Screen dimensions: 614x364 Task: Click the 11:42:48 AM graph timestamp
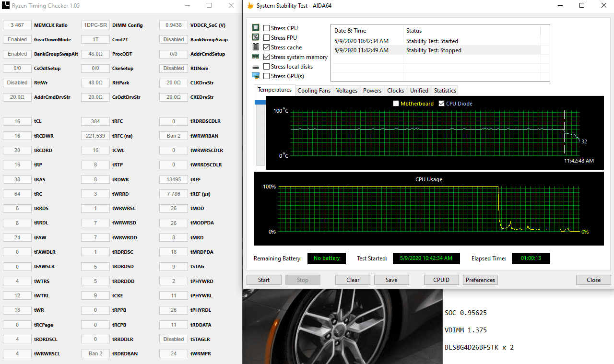[x=579, y=161]
